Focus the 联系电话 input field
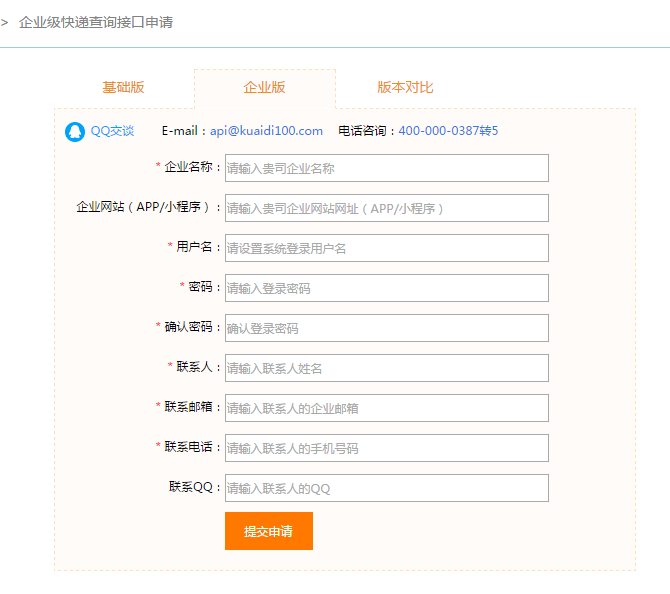670x594 pixels. click(x=386, y=448)
